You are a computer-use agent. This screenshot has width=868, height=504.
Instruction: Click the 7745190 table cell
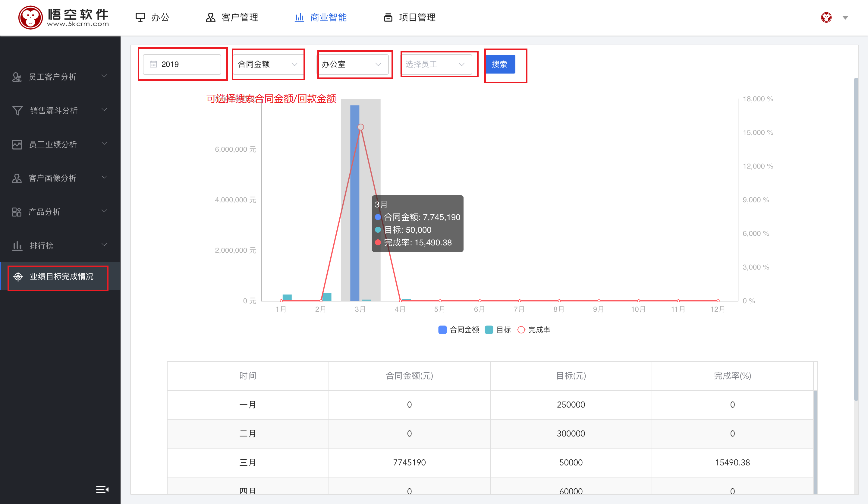(409, 463)
